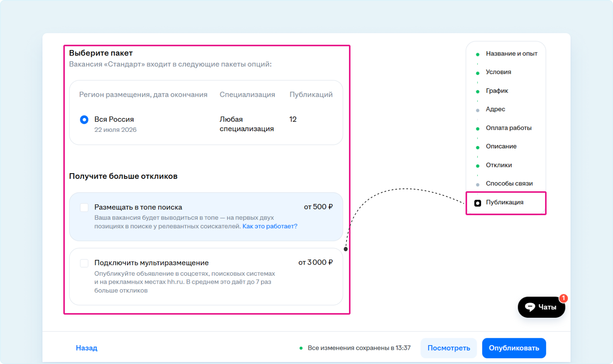Viewport: 613px width, 364px height.
Task: Switch to the Оплата работы step
Action: [x=508, y=128]
